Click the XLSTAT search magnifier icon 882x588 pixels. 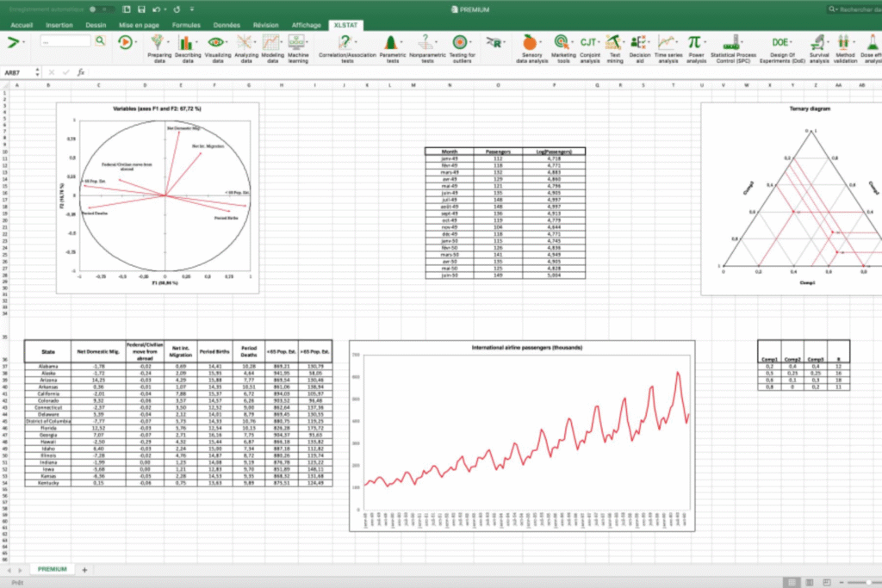tap(100, 40)
